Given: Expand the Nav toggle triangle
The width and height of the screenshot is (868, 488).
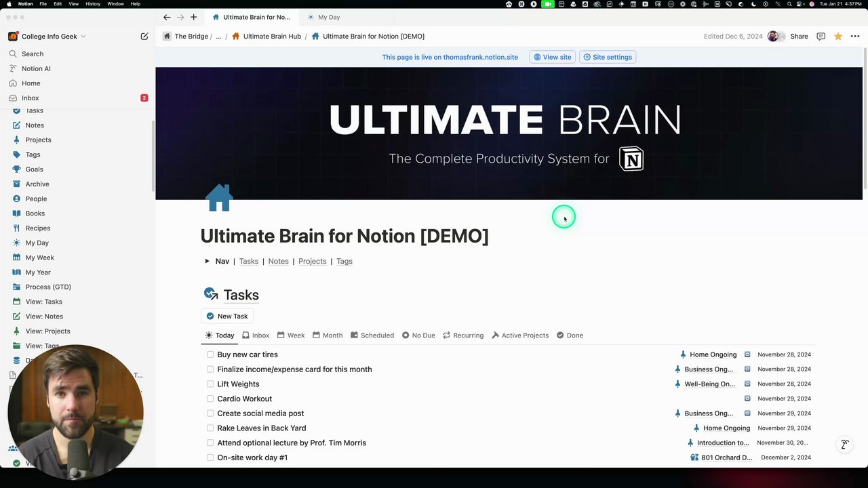Looking at the screenshot, I should pos(207,261).
